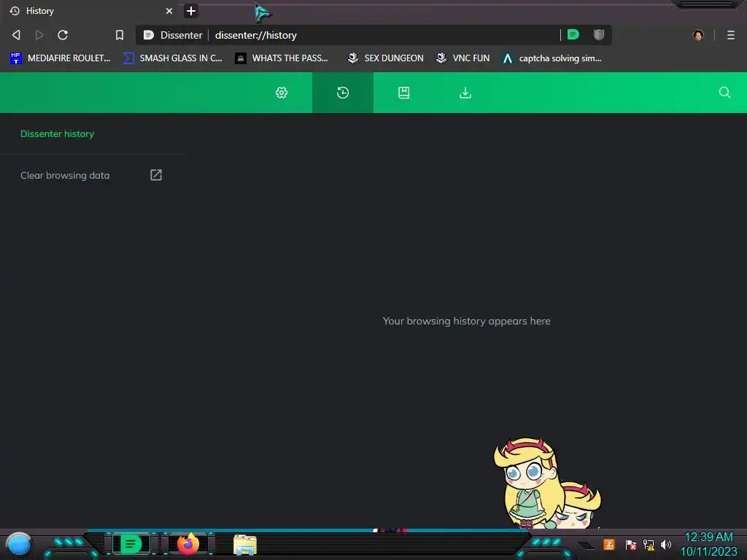The height and width of the screenshot is (560, 747).
Task: Open a new browser tab
Action: [191, 10]
